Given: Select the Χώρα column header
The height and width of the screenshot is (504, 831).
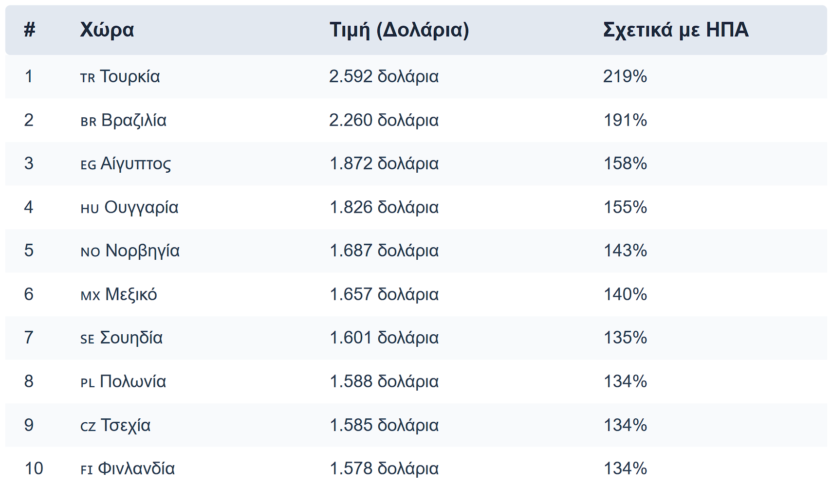Looking at the screenshot, I should (x=107, y=30).
